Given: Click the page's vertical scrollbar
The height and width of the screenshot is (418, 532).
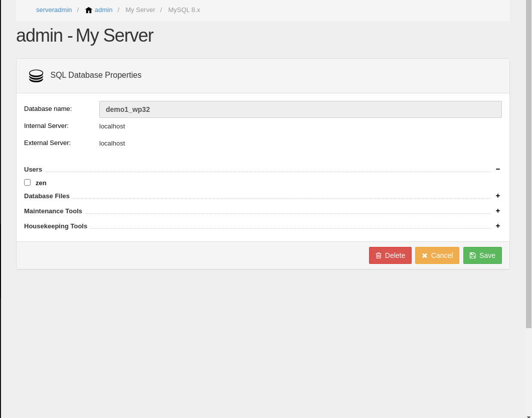Looking at the screenshot, I should coord(528,164).
